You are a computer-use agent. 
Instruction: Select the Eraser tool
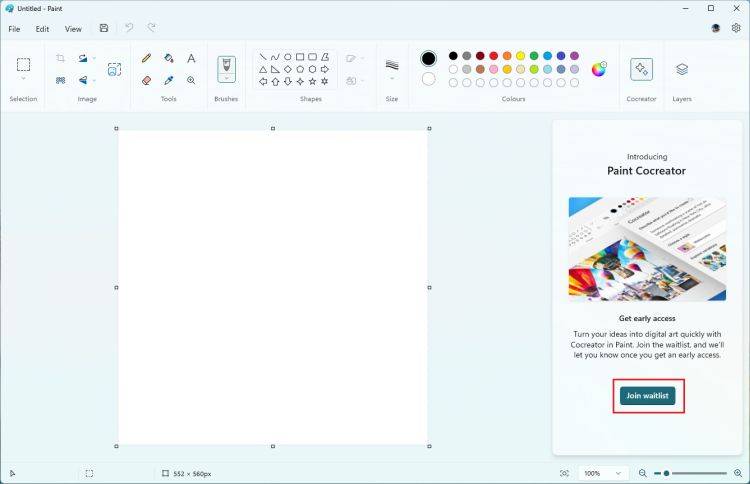pos(146,80)
